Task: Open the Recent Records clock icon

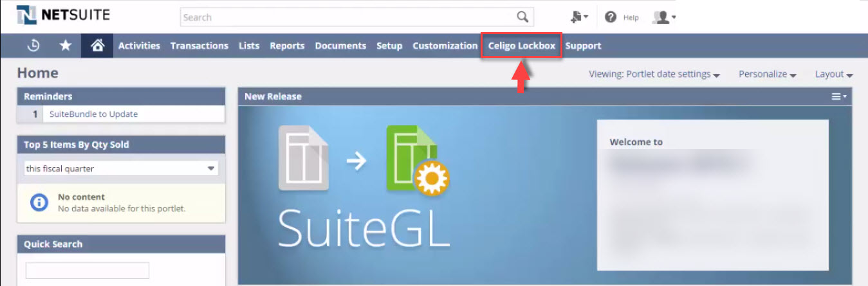Action: point(33,46)
